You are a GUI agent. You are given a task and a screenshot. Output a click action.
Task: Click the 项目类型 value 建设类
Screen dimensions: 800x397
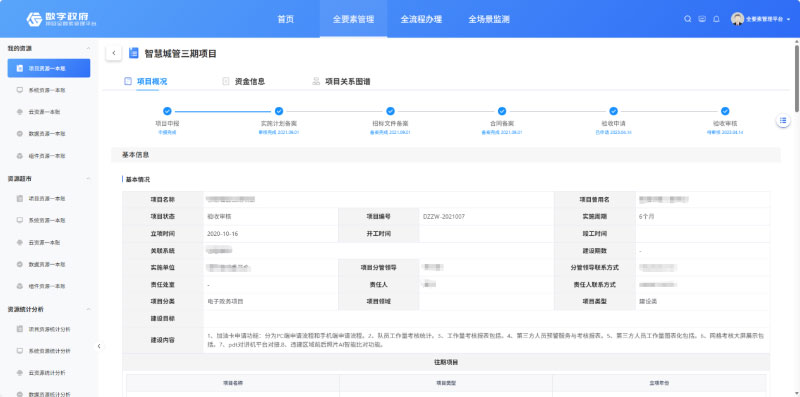pyautogui.click(x=648, y=302)
